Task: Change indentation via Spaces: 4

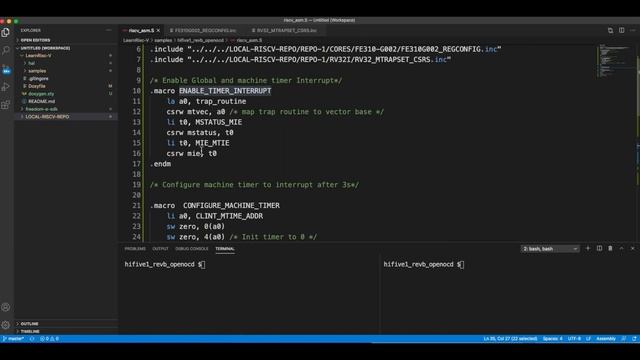Action: click(553, 339)
